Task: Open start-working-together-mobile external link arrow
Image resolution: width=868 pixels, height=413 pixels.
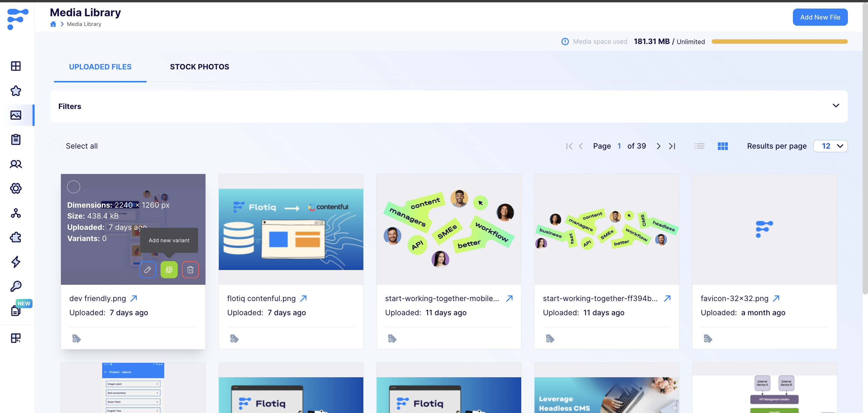Action: [509, 298]
